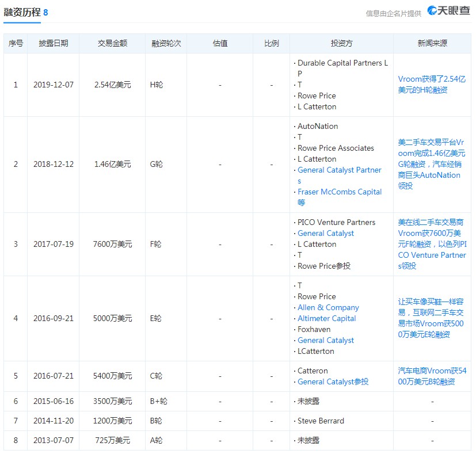The width and height of the screenshot is (476, 454).
Task: Click the 投资方 column header
Action: [x=341, y=43]
